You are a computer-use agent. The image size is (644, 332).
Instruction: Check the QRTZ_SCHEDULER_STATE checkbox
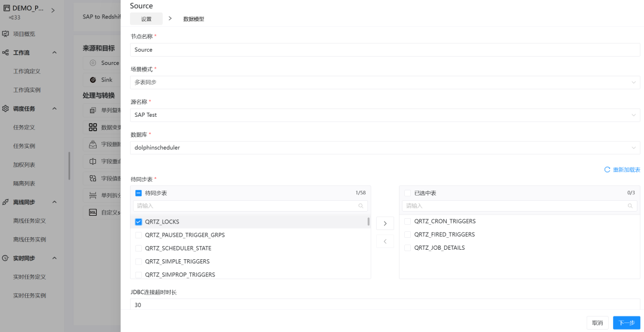coord(138,249)
